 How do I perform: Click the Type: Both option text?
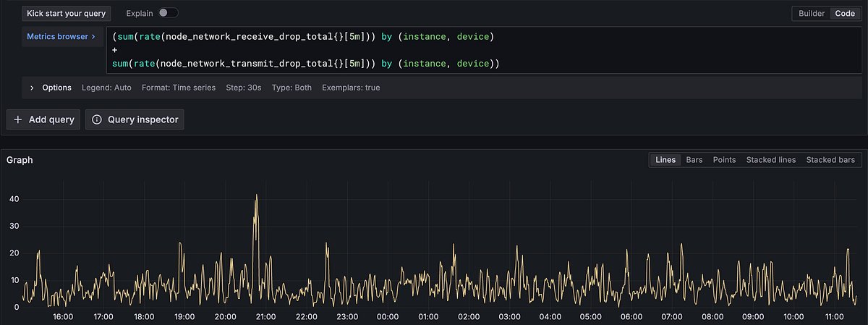point(292,88)
